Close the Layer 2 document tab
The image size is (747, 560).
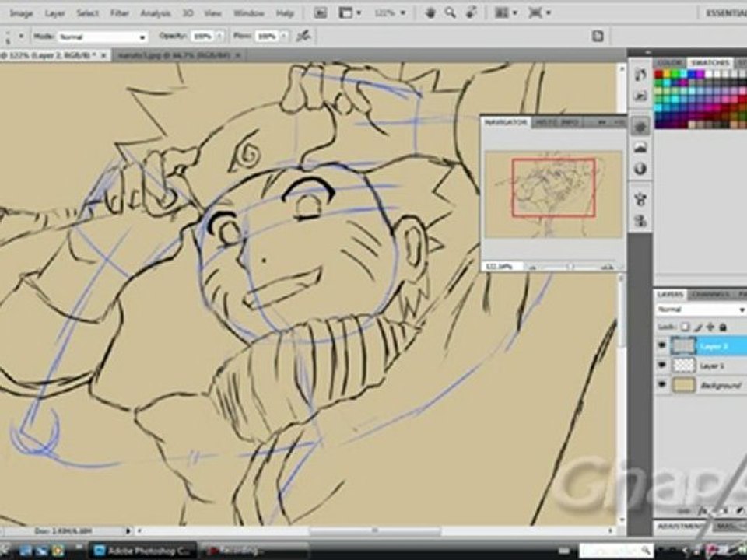(x=103, y=55)
